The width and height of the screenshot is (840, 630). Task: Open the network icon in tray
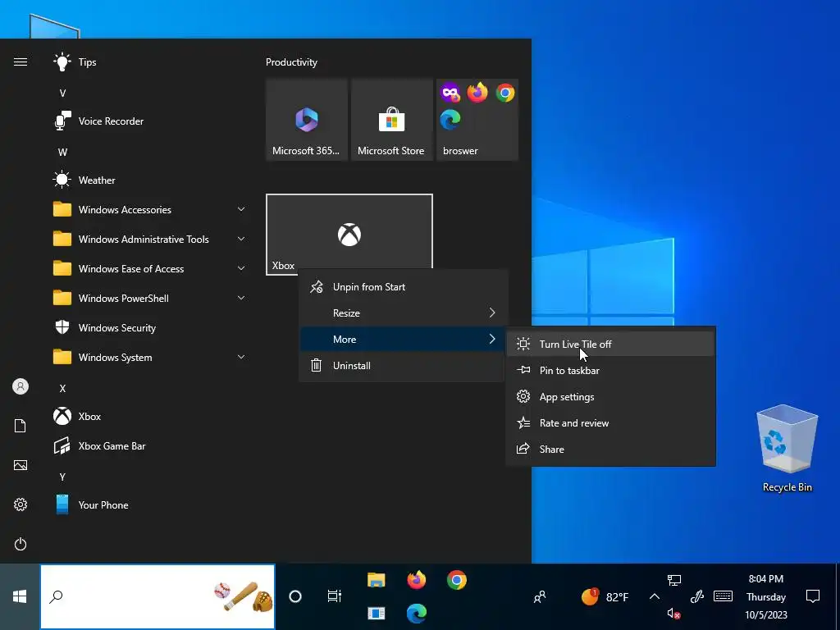674,580
